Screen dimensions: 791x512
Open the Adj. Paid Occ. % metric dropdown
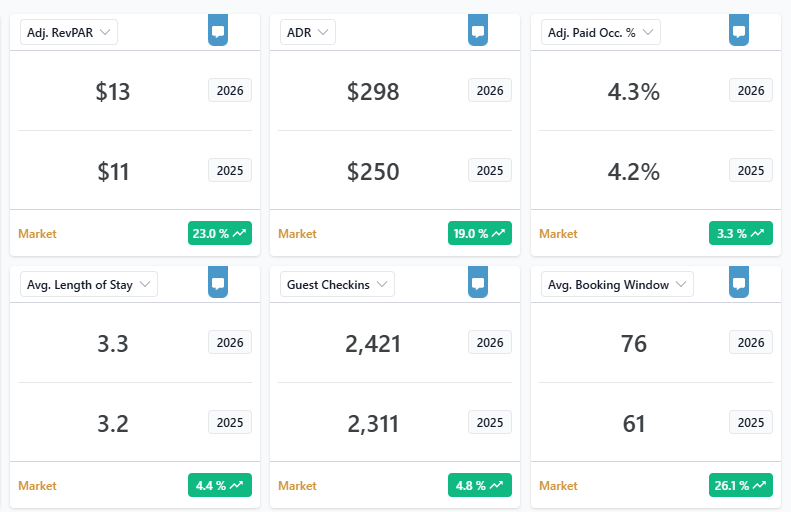click(x=601, y=32)
